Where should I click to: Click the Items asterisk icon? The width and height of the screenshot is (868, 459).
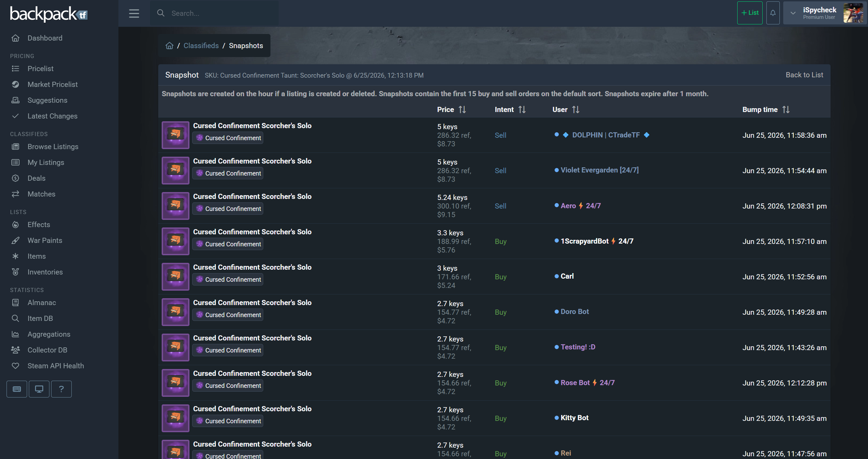15,256
